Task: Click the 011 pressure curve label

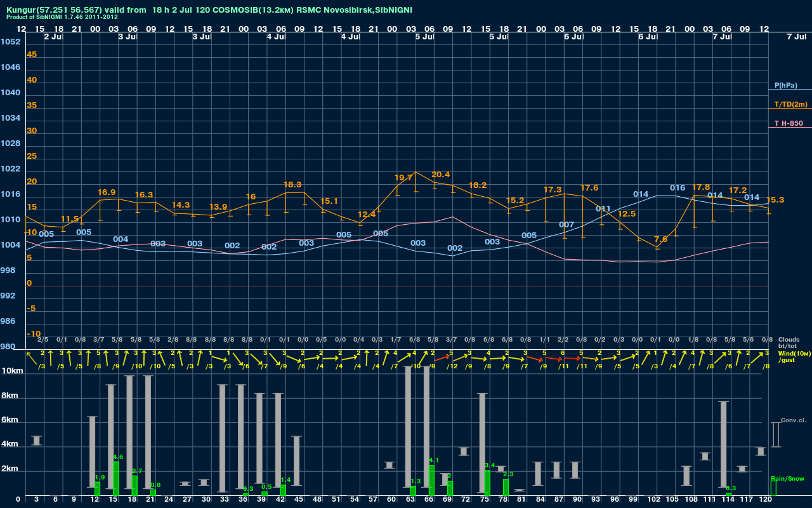Action: click(603, 209)
